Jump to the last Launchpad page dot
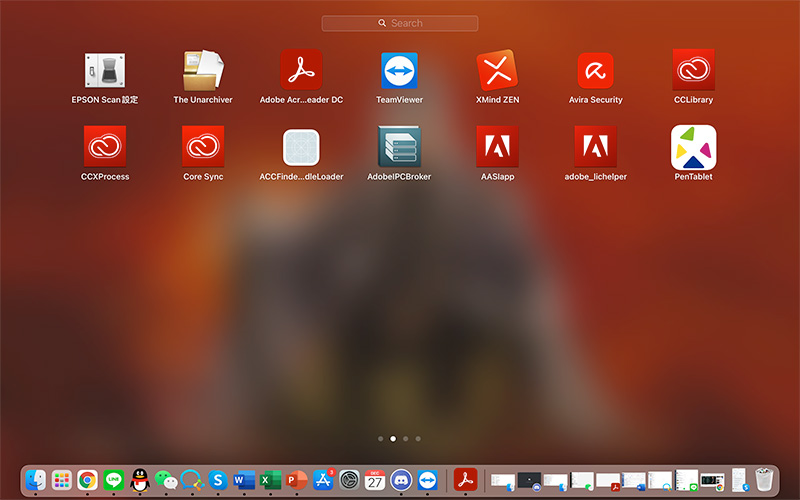This screenshot has width=800, height=500. click(x=418, y=439)
